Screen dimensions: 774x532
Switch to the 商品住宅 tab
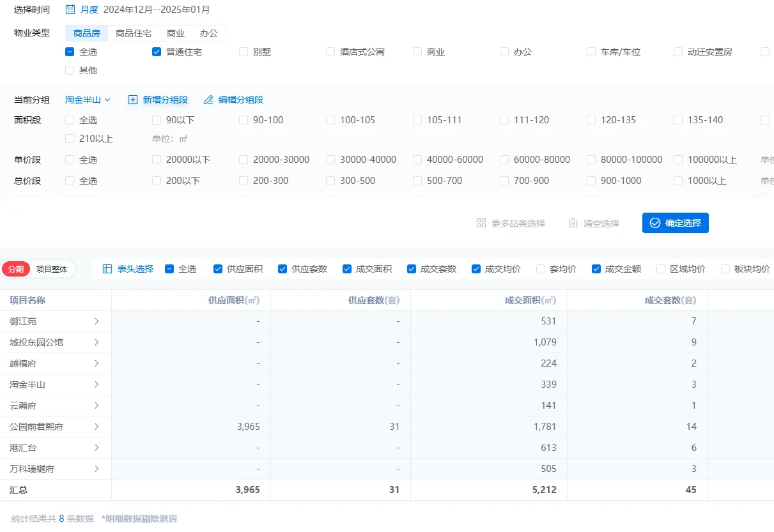tap(134, 33)
